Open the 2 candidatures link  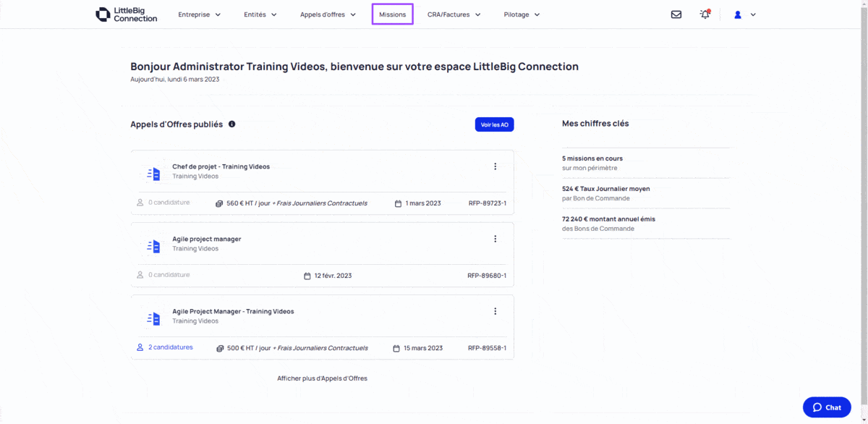(x=171, y=347)
